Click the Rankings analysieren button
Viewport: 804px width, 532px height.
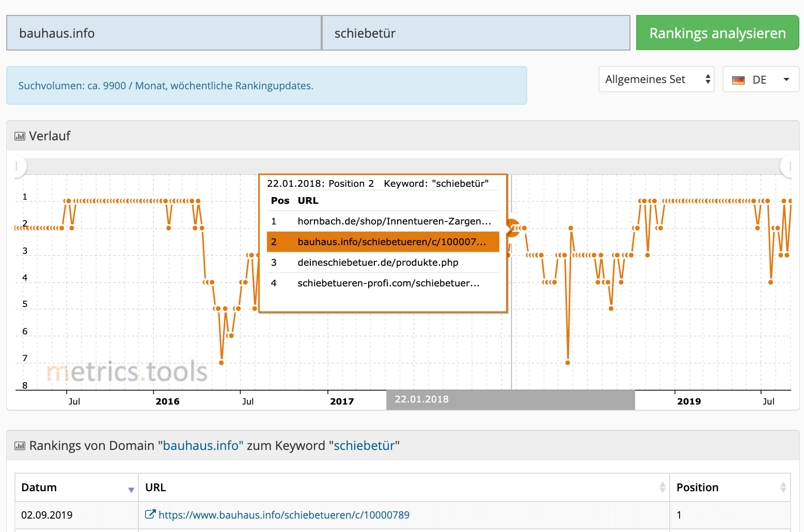tap(717, 33)
